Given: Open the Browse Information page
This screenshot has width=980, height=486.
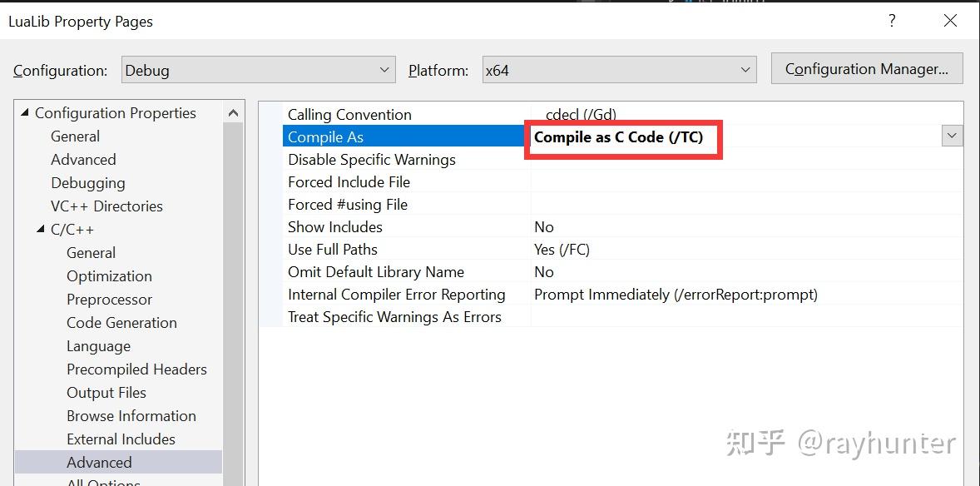Looking at the screenshot, I should tap(131, 415).
